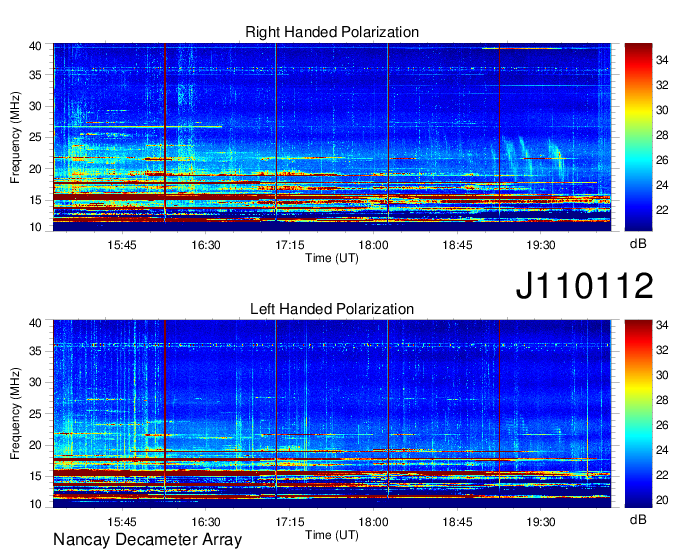Click the "Right Handed Polarization" plot title
Image resolution: width=680 pixels, height=552 pixels.
[x=332, y=32]
